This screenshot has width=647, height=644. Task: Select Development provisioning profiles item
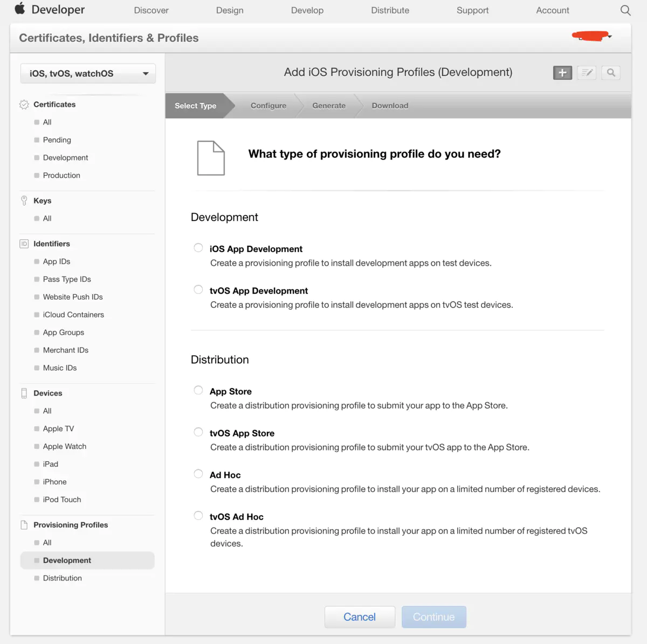click(x=87, y=560)
